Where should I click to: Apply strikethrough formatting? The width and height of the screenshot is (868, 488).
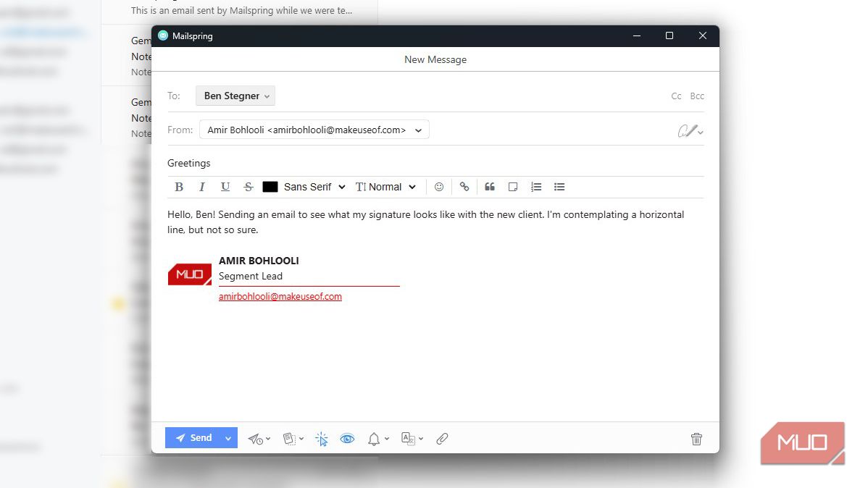click(x=249, y=187)
